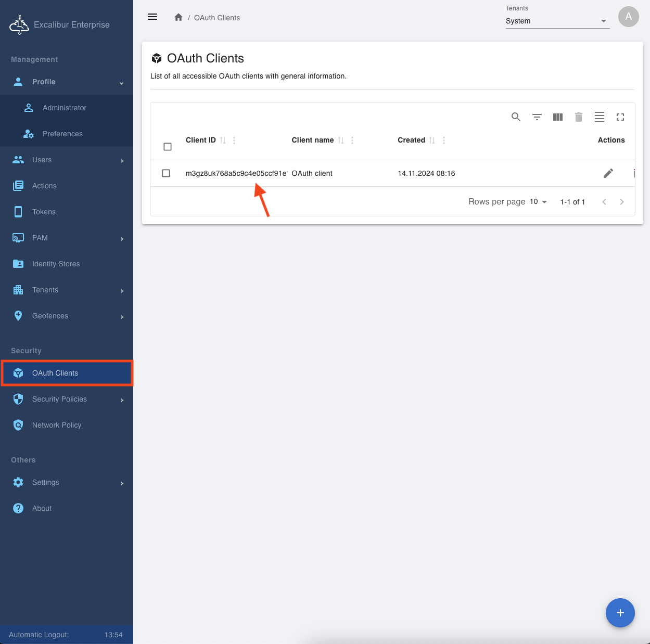Open Created column options menu
Screen dimensions: 650x644
pyautogui.click(x=444, y=140)
